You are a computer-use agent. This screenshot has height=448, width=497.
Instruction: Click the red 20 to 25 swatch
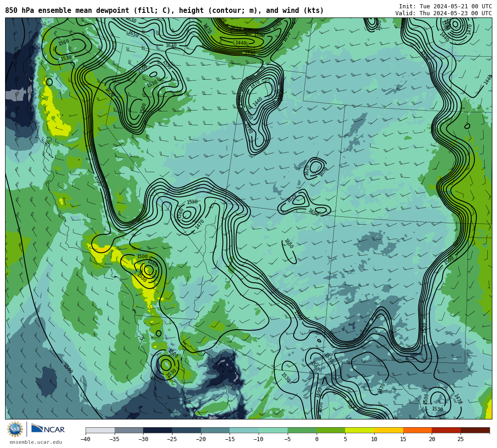tap(446, 430)
